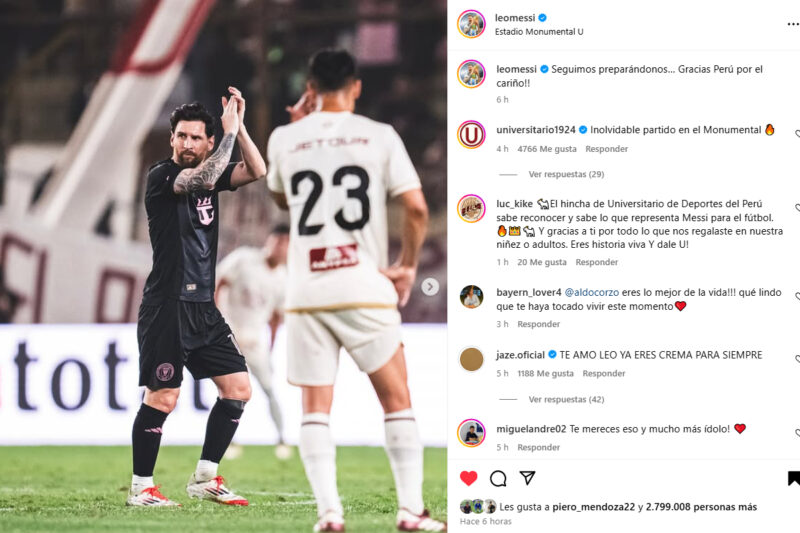The width and height of the screenshot is (800, 533).
Task: Open leomessi's profile picture in the header
Action: [471, 24]
